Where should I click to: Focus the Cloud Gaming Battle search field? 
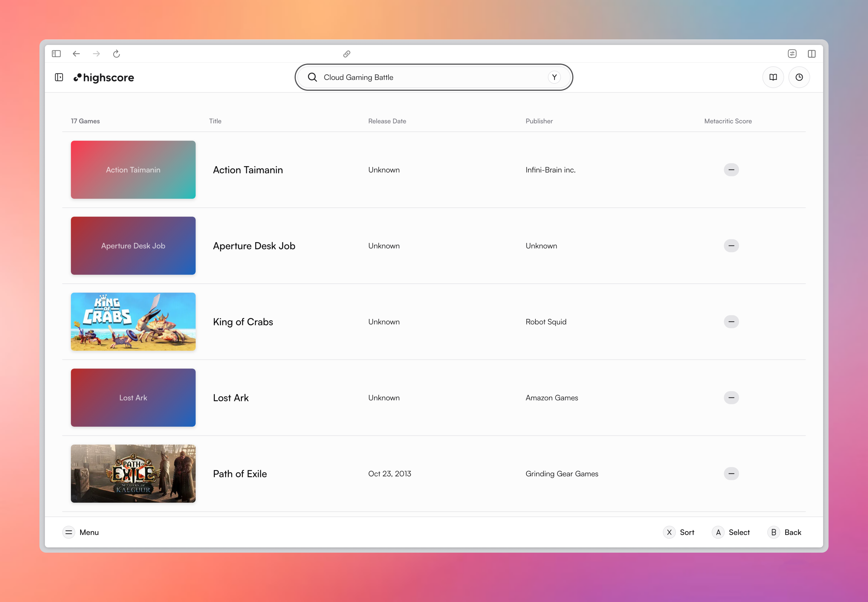tap(434, 77)
